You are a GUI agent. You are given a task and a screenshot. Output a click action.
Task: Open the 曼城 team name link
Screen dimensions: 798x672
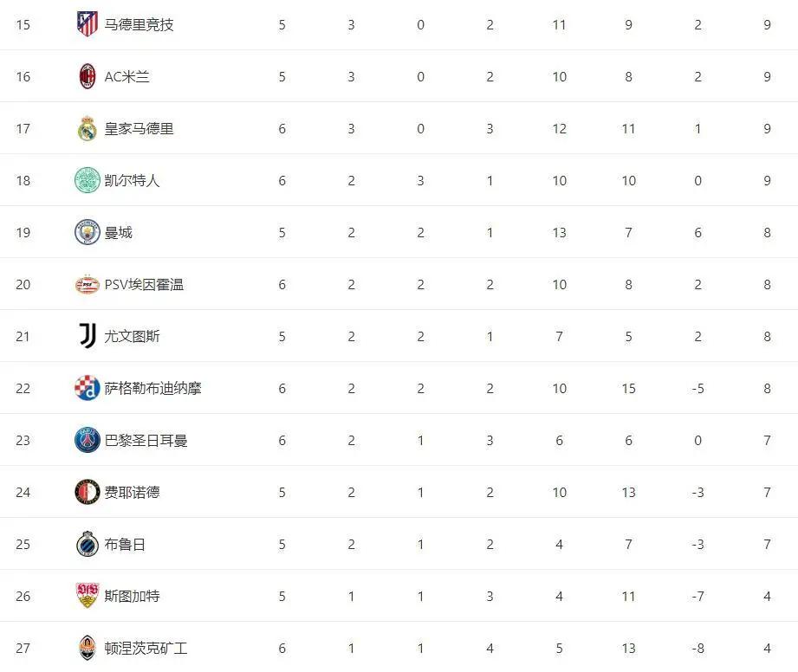pos(118,232)
